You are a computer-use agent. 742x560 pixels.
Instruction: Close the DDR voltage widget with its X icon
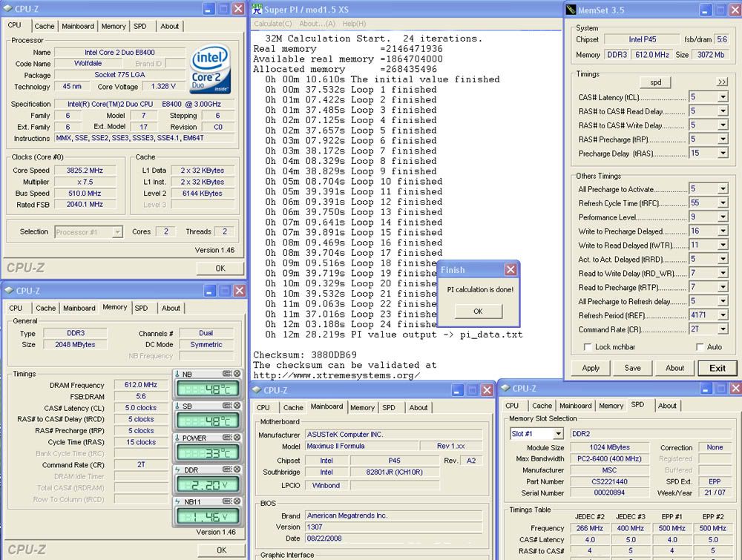(x=237, y=470)
